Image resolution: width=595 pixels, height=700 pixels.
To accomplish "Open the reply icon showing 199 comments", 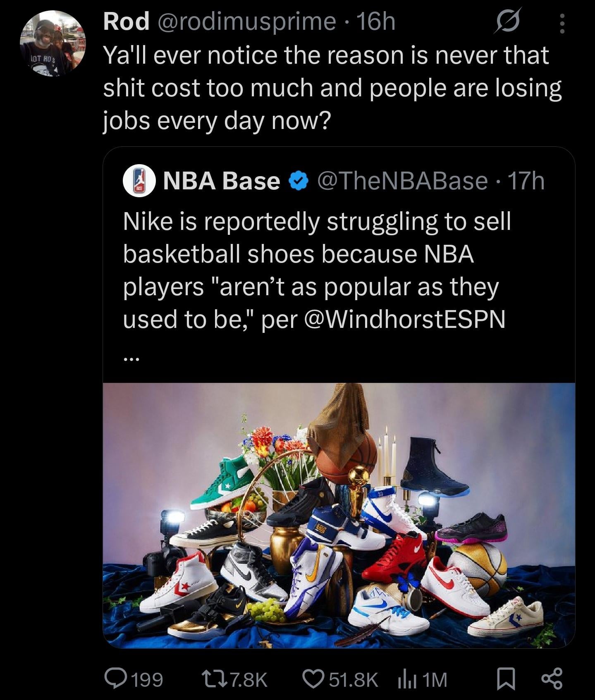I will pyautogui.click(x=117, y=679).
